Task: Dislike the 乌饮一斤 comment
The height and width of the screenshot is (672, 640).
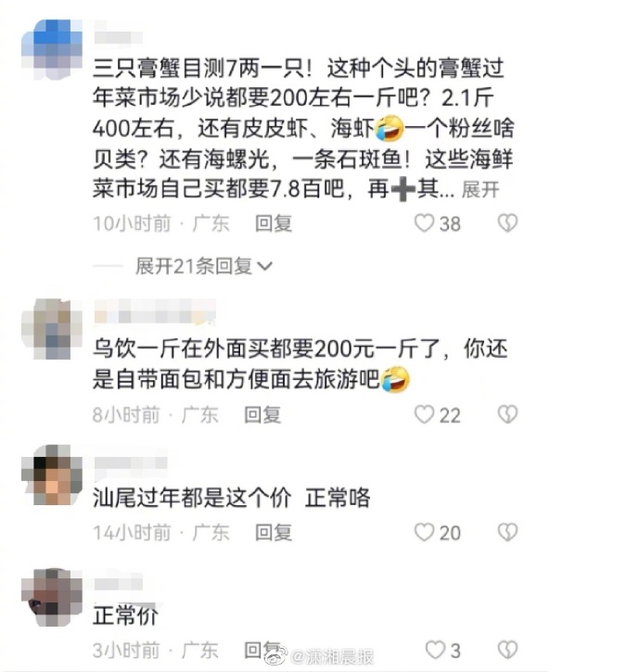Action: (x=507, y=414)
